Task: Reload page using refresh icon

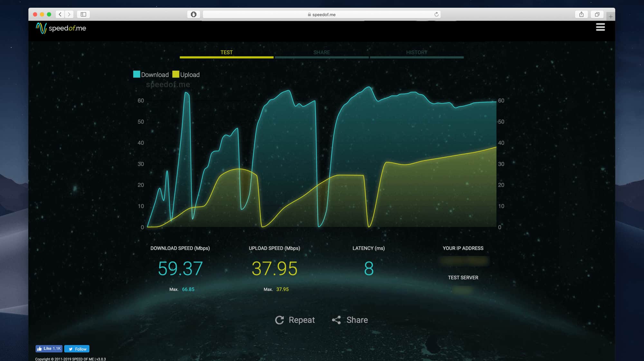Action: pyautogui.click(x=436, y=14)
